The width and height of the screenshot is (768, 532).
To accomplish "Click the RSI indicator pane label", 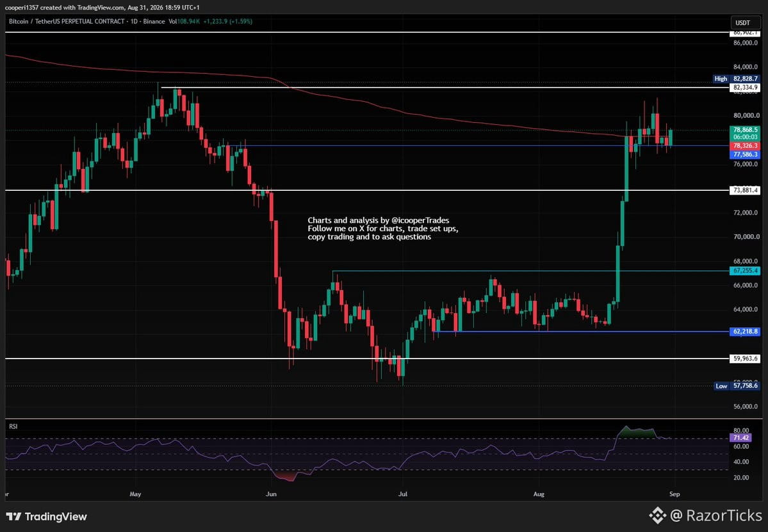I will click(13, 427).
